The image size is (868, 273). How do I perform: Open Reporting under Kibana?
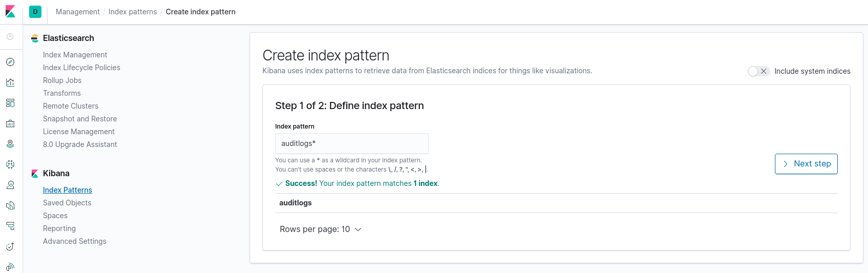tap(59, 228)
